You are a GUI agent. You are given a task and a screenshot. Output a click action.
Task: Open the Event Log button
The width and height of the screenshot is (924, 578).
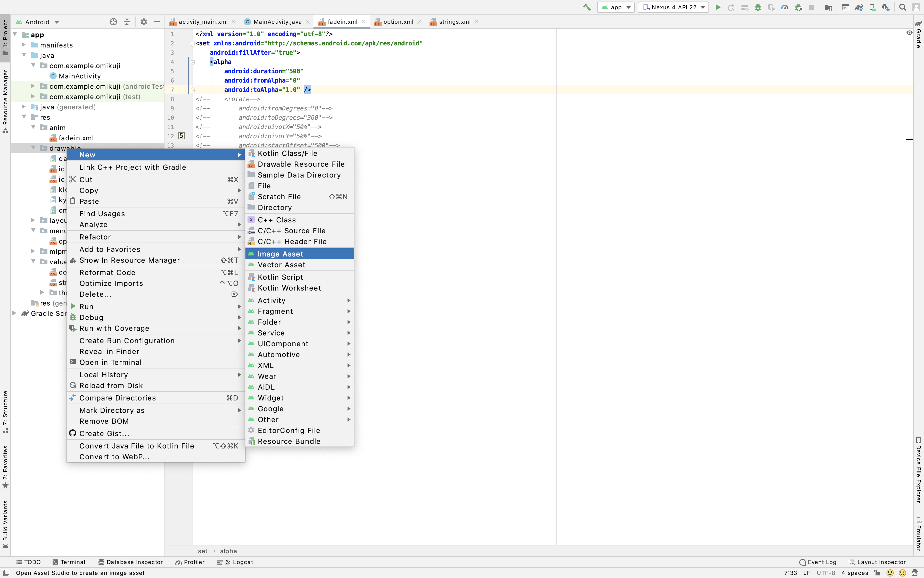point(818,562)
